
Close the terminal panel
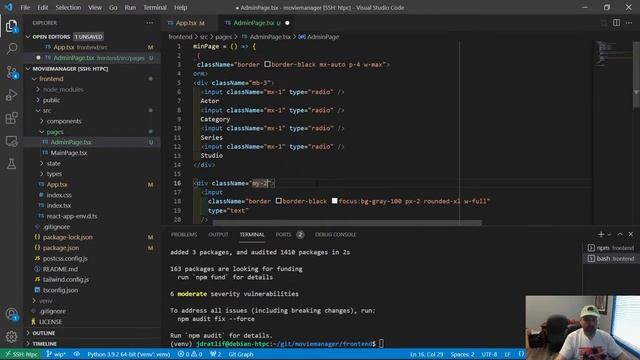pos(631,234)
